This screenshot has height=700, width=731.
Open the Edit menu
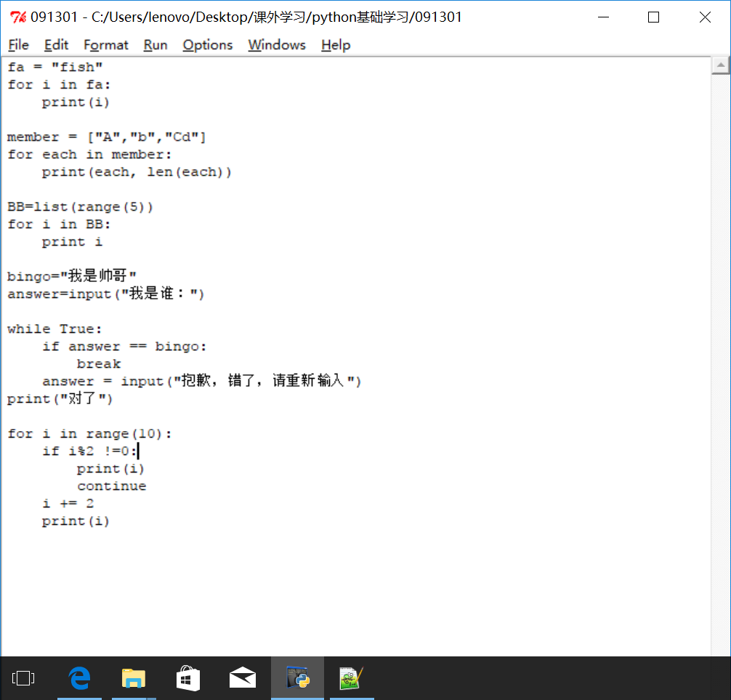[x=56, y=45]
